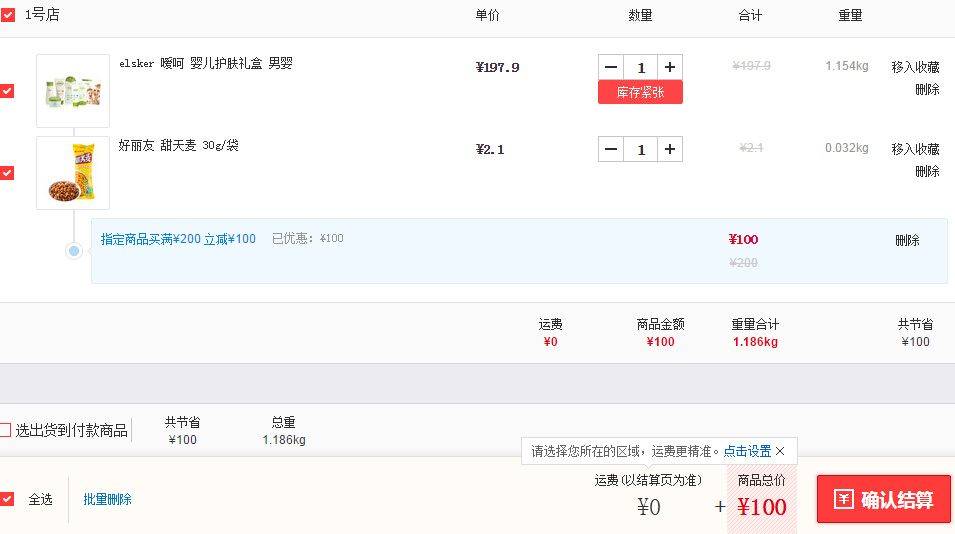Decrease quantity of 好丽友 甜天麦

611,149
